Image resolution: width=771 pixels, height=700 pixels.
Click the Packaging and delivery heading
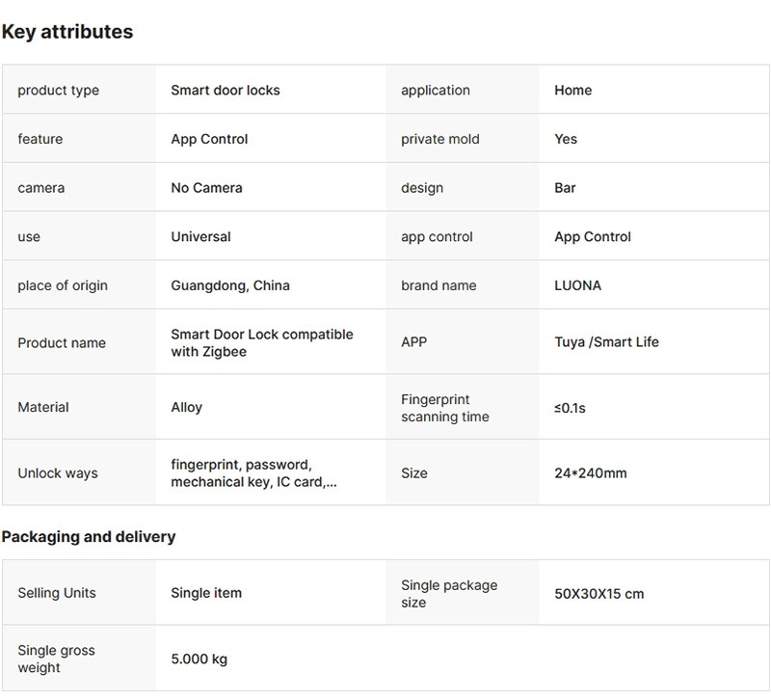click(89, 537)
